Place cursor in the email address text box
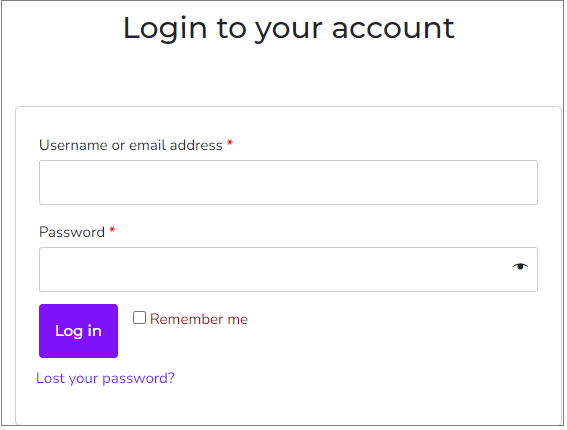567x430 pixels. tap(290, 183)
